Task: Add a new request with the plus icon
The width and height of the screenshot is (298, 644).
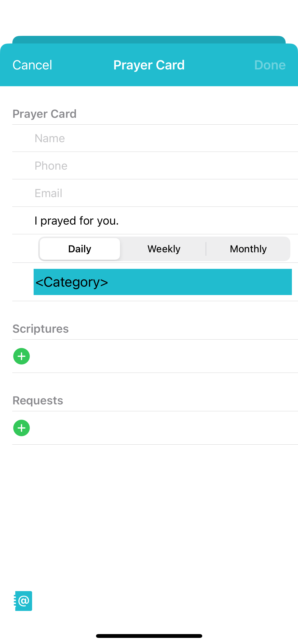Action: [x=21, y=428]
